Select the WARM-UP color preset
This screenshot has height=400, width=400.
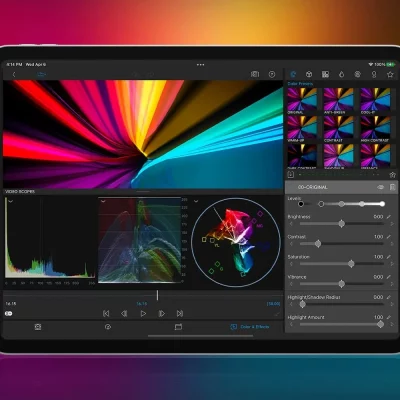point(302,127)
